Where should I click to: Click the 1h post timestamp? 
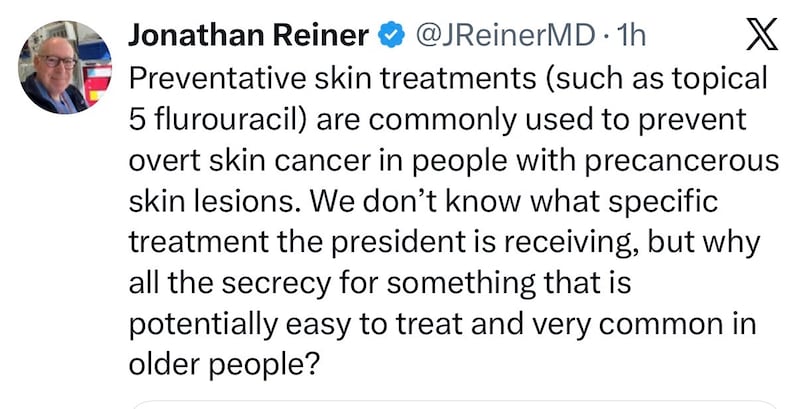(633, 38)
